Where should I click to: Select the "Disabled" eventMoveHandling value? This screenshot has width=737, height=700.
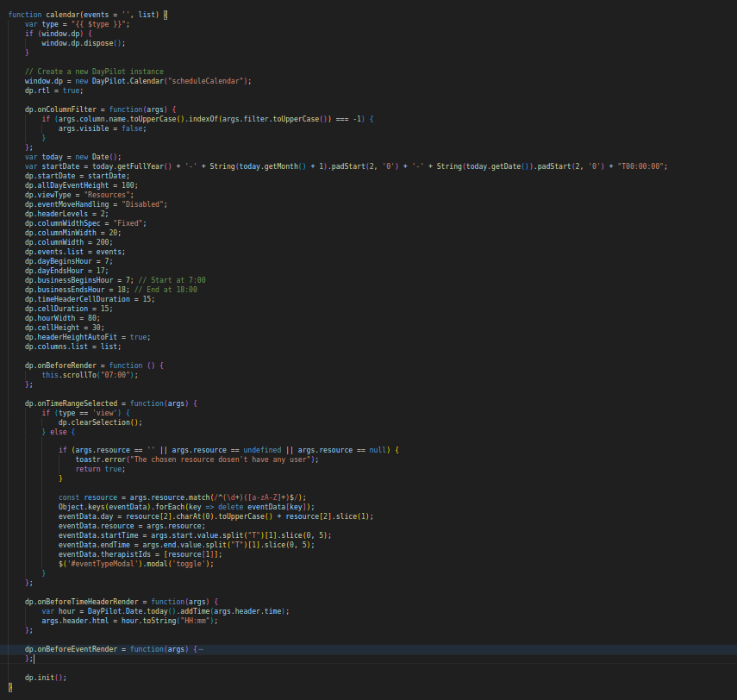[142, 204]
